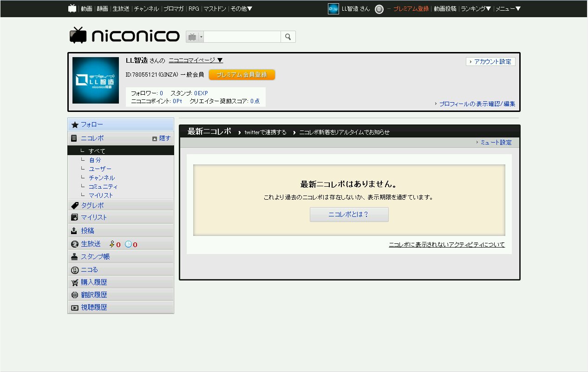Screen dimensions: 588x372
Task: Open チャンネル in the top navigation
Action: coord(146,9)
